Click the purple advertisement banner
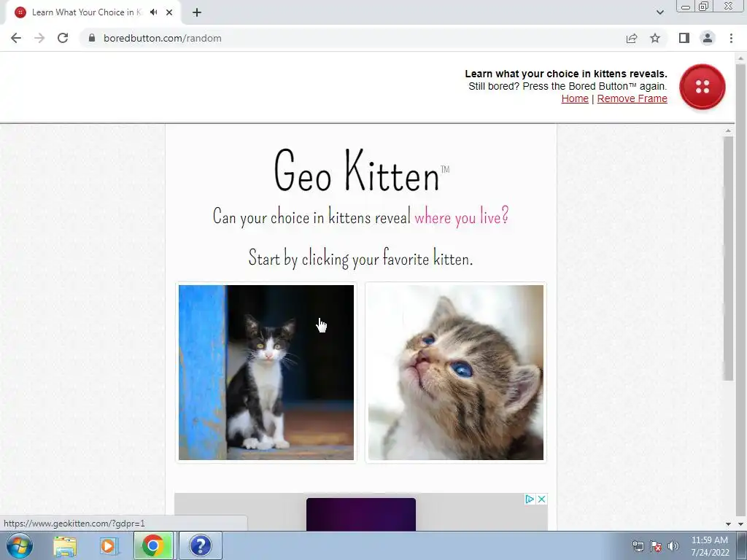 pyautogui.click(x=361, y=514)
